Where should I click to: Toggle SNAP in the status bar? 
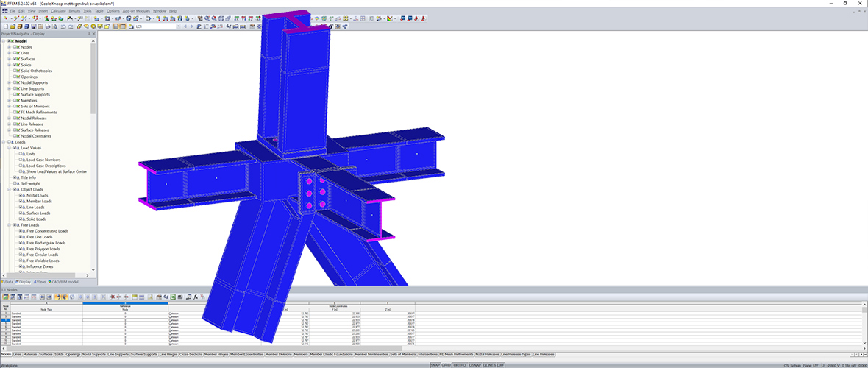point(436,365)
